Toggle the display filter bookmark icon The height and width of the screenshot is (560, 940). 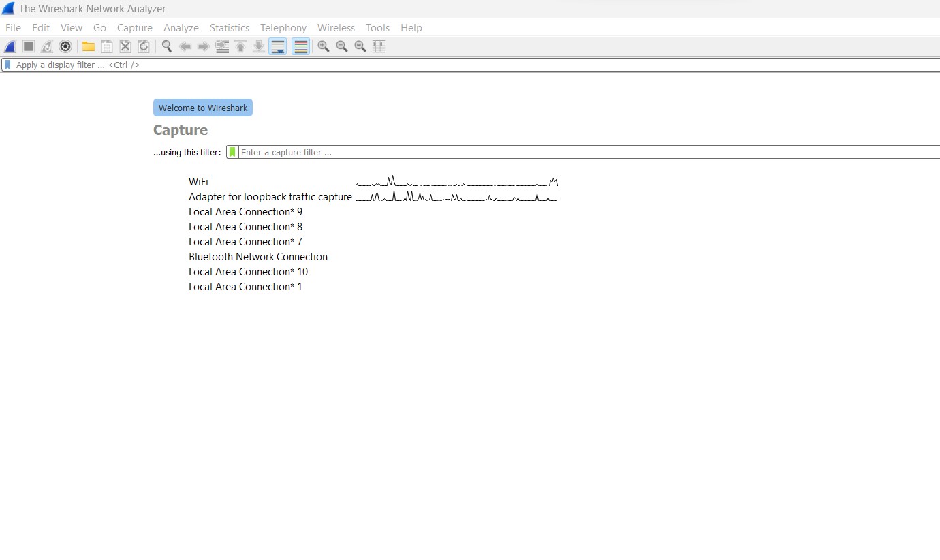[x=7, y=64]
